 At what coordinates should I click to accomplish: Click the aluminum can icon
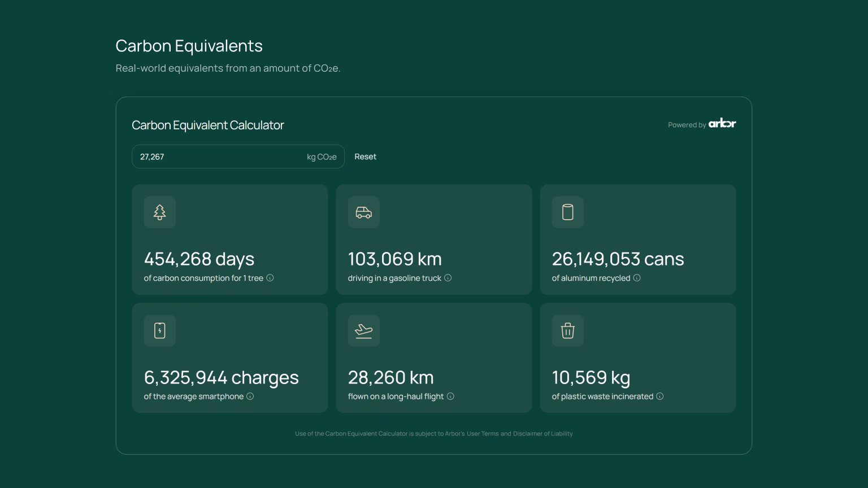[568, 212]
